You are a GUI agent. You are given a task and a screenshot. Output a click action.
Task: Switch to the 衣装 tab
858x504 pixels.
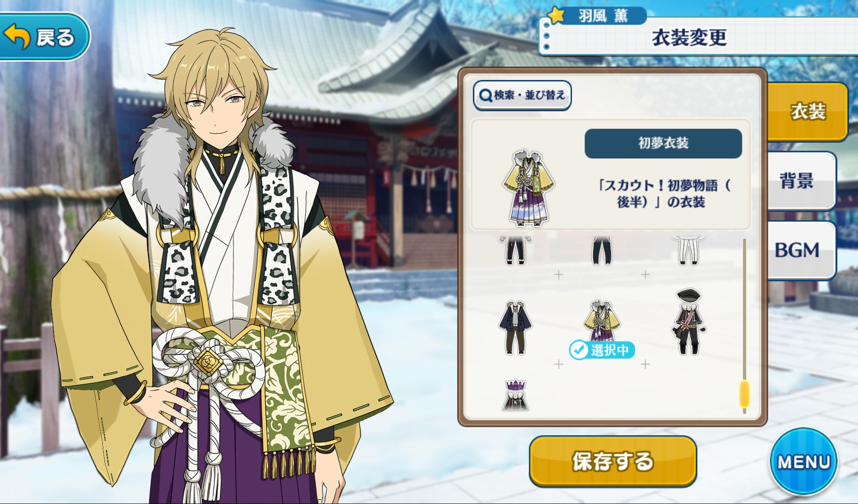pyautogui.click(x=807, y=111)
